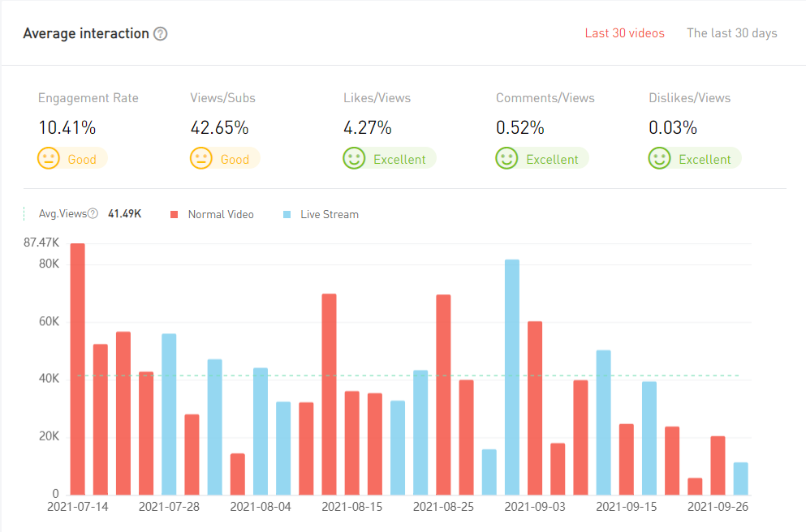
Task: Click Views/Subs neutral face icon
Action: [x=201, y=159]
